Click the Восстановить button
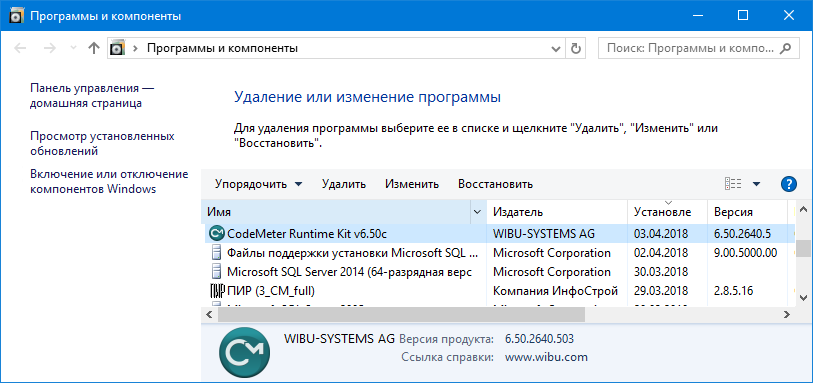The width and height of the screenshot is (813, 383). [496, 184]
